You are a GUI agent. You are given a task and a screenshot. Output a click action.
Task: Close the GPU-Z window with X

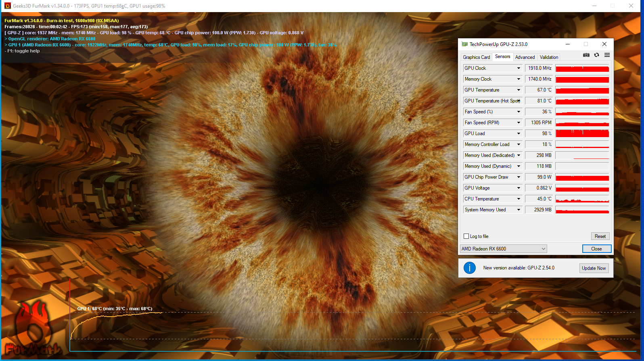(x=604, y=44)
